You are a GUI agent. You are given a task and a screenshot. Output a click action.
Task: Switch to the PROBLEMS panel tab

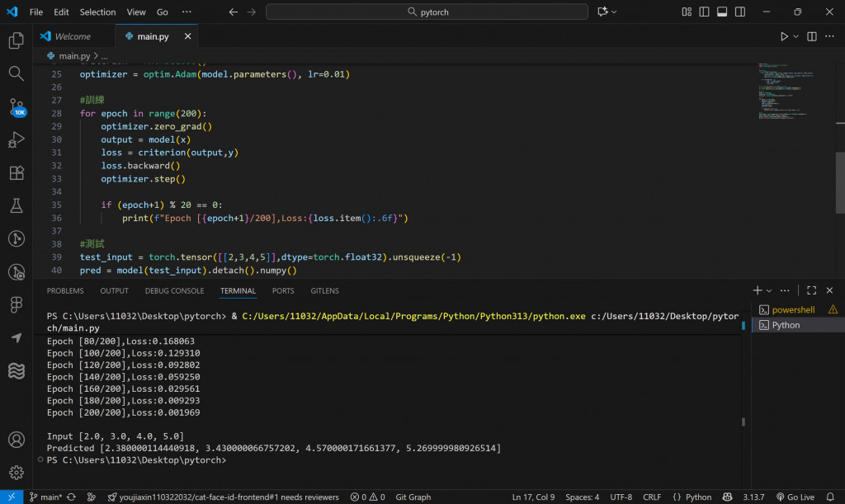point(65,291)
